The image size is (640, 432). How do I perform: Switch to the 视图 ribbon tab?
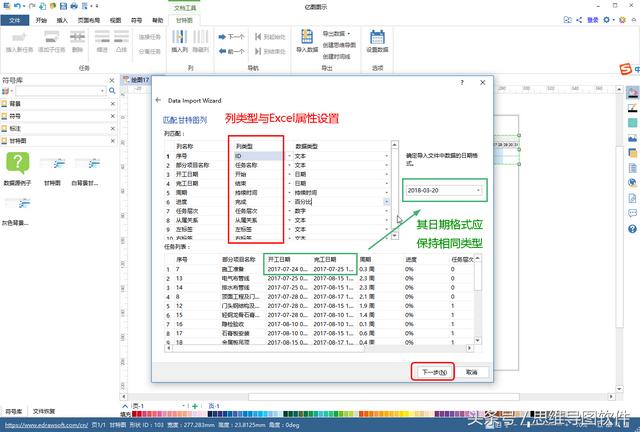(x=116, y=20)
